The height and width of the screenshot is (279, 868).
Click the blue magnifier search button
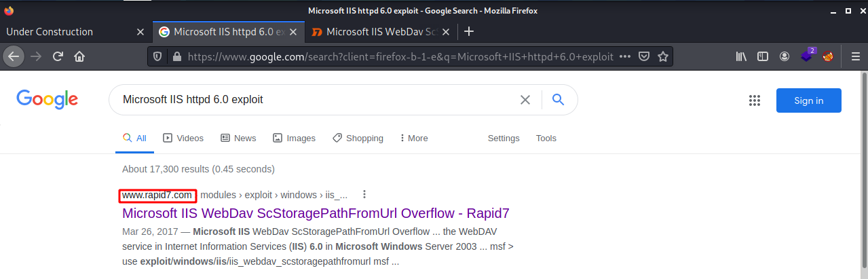558,100
